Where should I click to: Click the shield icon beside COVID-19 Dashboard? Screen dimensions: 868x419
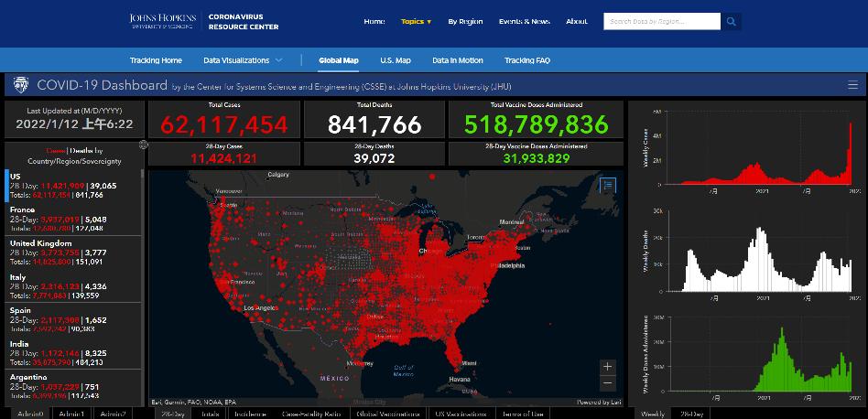click(x=20, y=85)
